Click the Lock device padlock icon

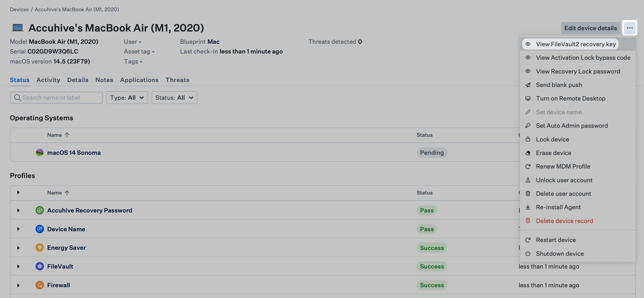pyautogui.click(x=528, y=139)
